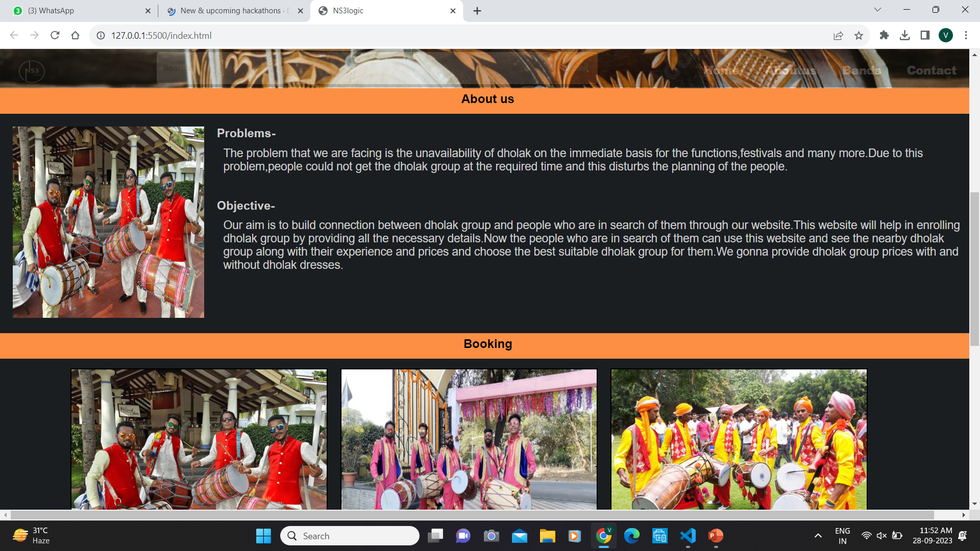The height and width of the screenshot is (551, 980).
Task: Open Visual Studio Code from the taskbar
Action: [x=688, y=536]
